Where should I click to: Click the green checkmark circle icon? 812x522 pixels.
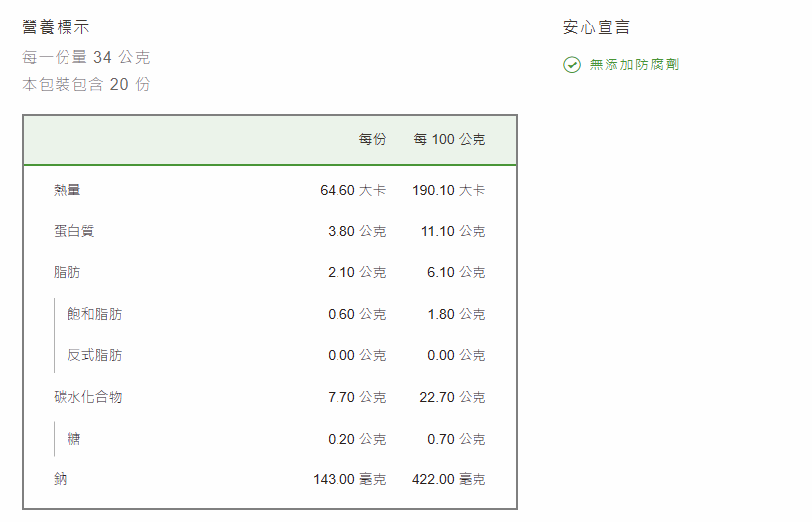572,65
